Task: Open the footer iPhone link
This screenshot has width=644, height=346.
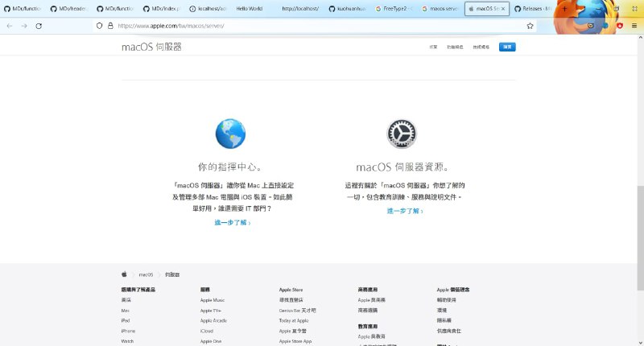Action: (x=128, y=331)
